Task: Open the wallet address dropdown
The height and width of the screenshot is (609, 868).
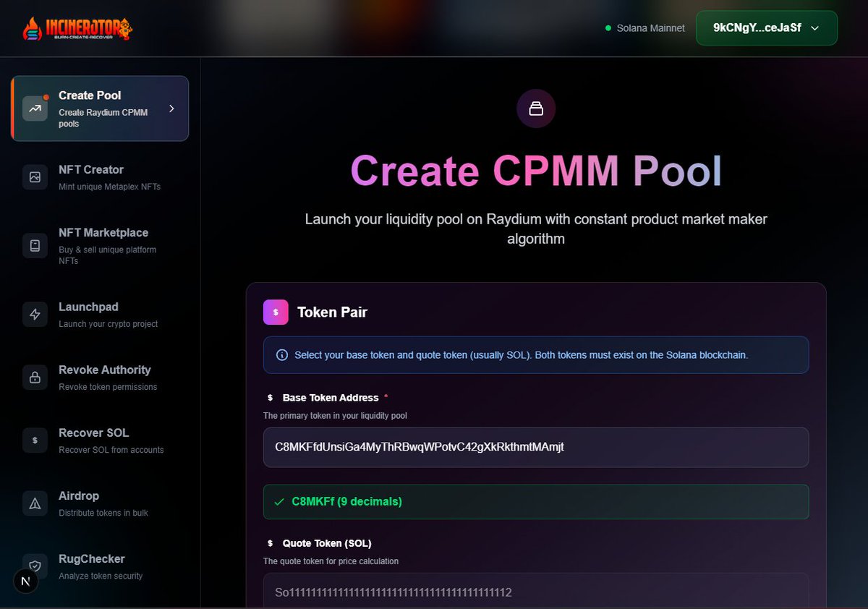Action: [x=814, y=27]
